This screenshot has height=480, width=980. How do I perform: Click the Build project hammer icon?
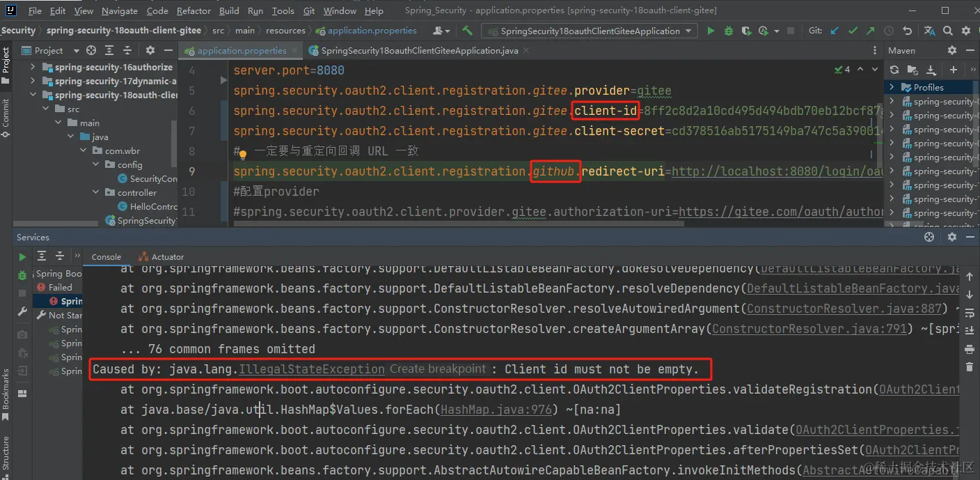point(468,31)
